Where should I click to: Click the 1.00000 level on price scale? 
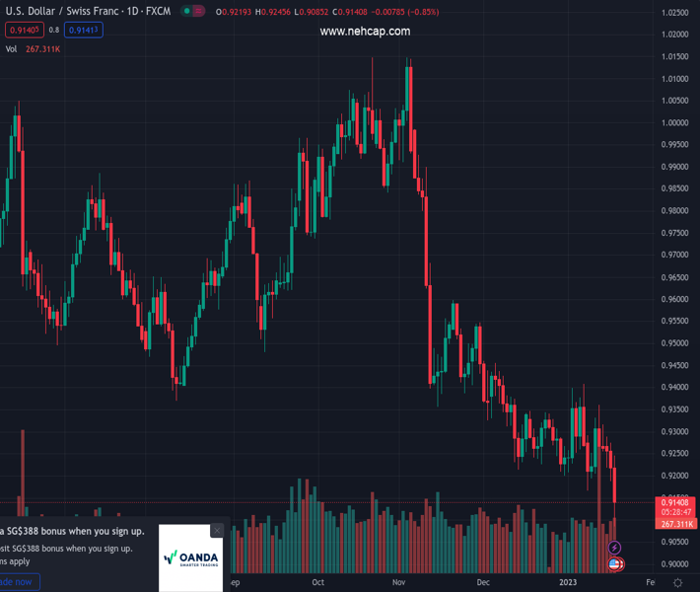click(x=674, y=123)
